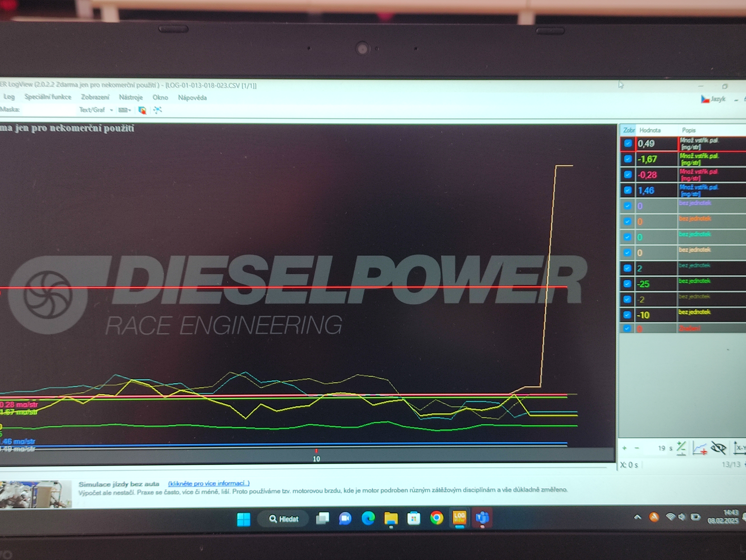Uncheck channel with value -0,28
Image resolution: width=746 pixels, height=560 pixels.
(x=628, y=175)
